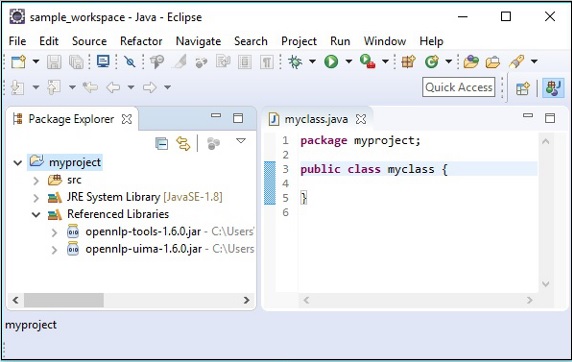Open the Refactor menu
The image size is (572, 362).
141,41
